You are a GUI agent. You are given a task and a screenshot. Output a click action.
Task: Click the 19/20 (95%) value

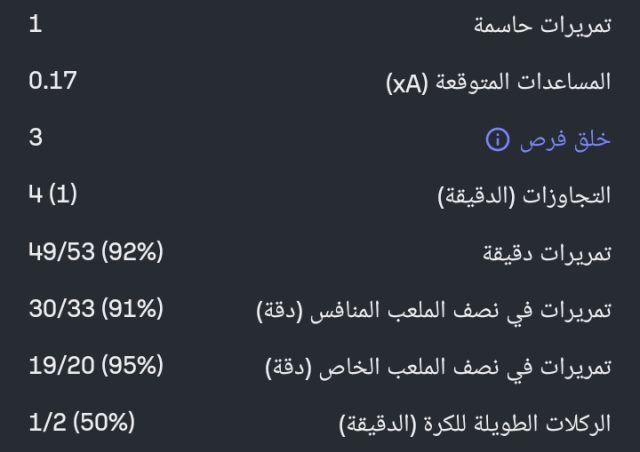[x=96, y=366]
